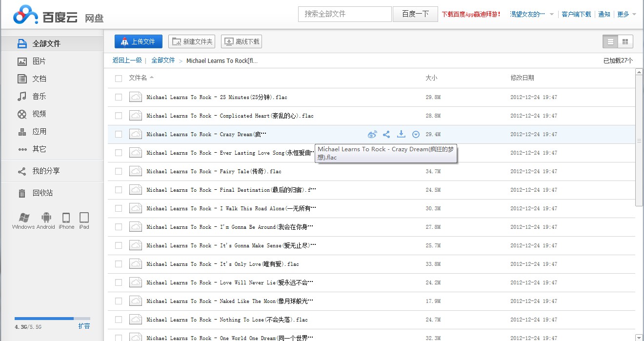Click the 上传文件 upload button

139,41
